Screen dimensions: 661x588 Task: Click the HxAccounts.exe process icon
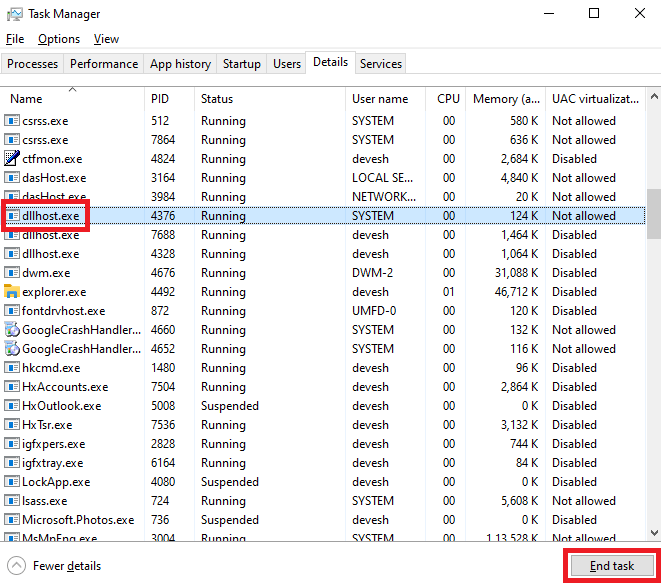coord(12,387)
